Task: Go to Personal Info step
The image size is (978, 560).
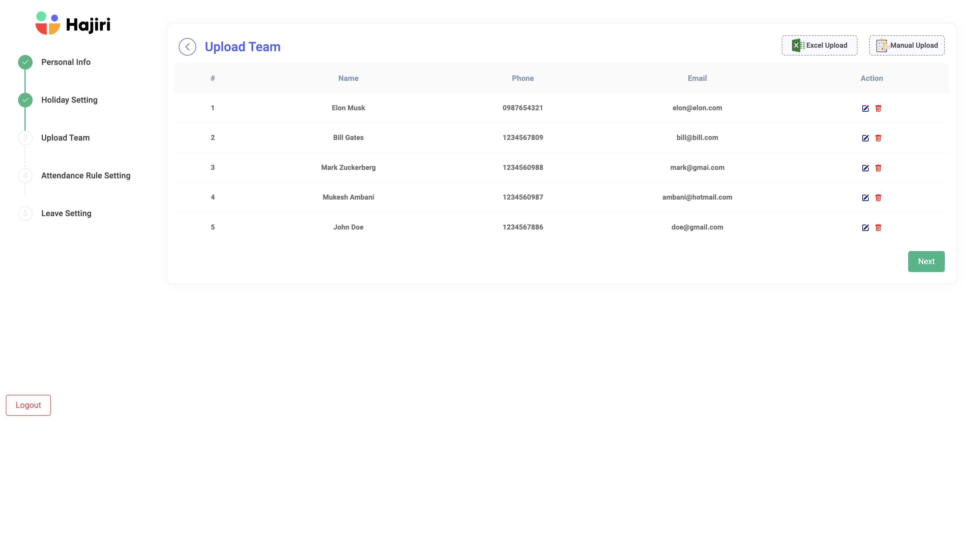Action: (66, 62)
